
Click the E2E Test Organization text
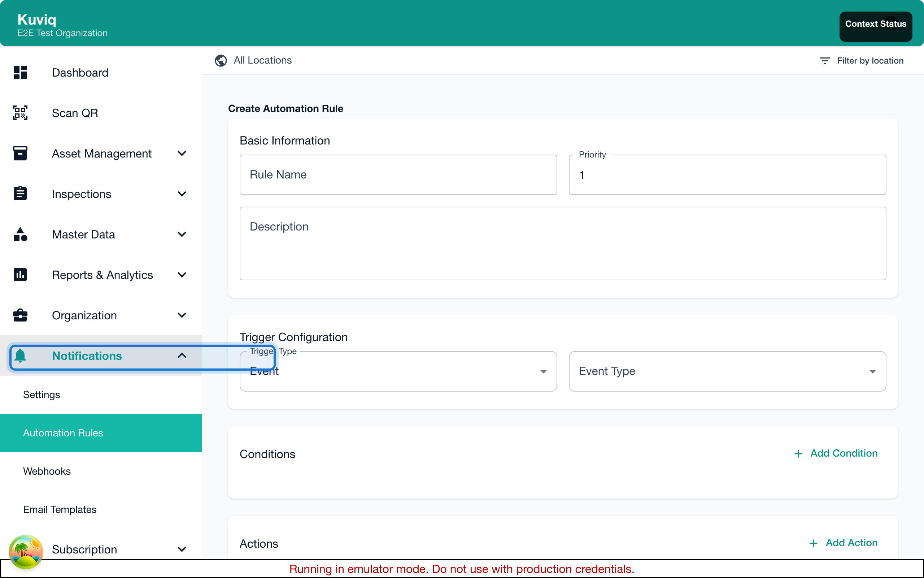pyautogui.click(x=62, y=33)
